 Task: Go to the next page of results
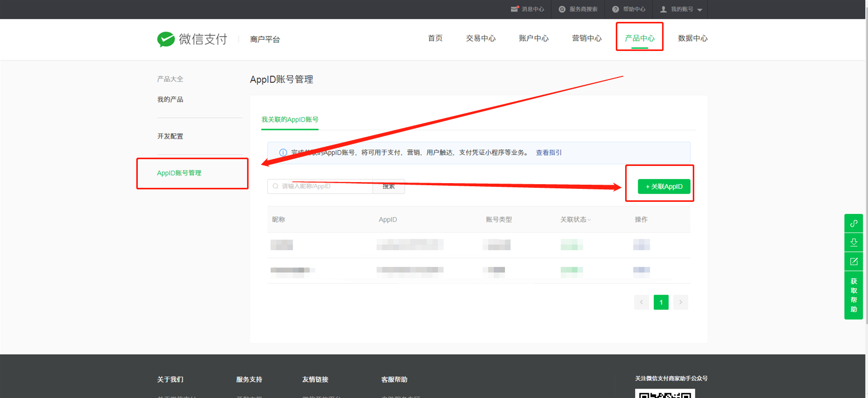point(681,302)
